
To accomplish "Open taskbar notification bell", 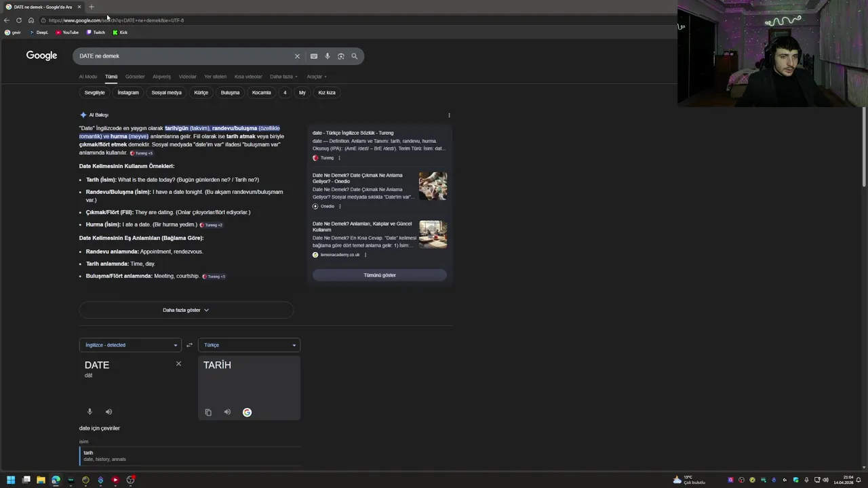I will coord(859,480).
